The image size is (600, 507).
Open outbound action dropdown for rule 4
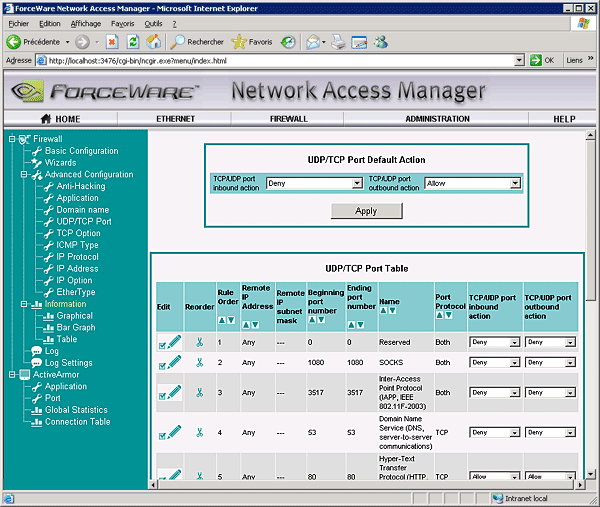[550, 432]
